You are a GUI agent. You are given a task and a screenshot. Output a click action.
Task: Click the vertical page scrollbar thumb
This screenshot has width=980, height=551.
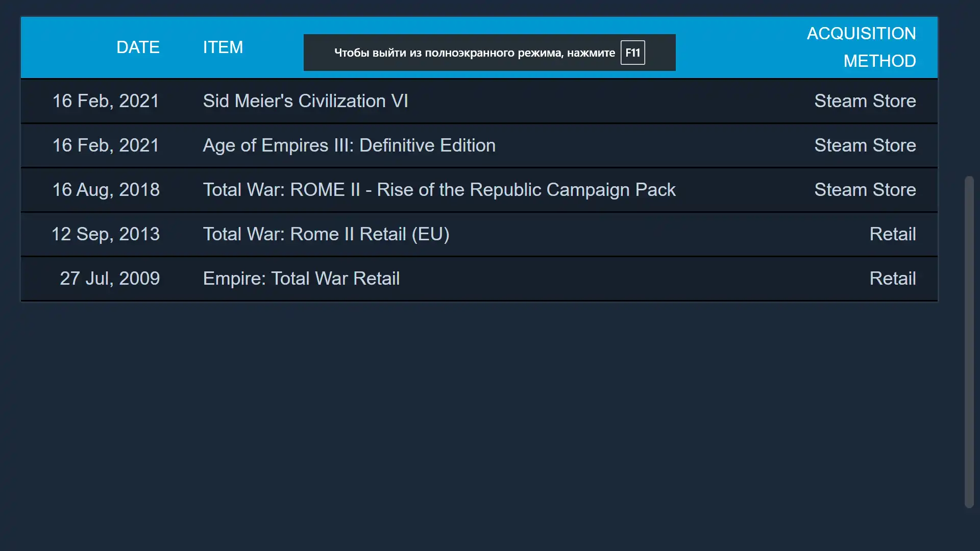pyautogui.click(x=969, y=342)
